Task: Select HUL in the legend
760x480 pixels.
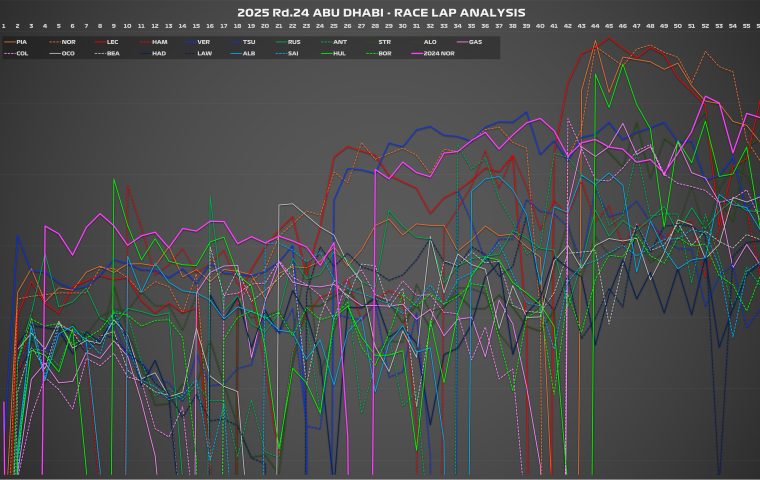Action: point(339,53)
